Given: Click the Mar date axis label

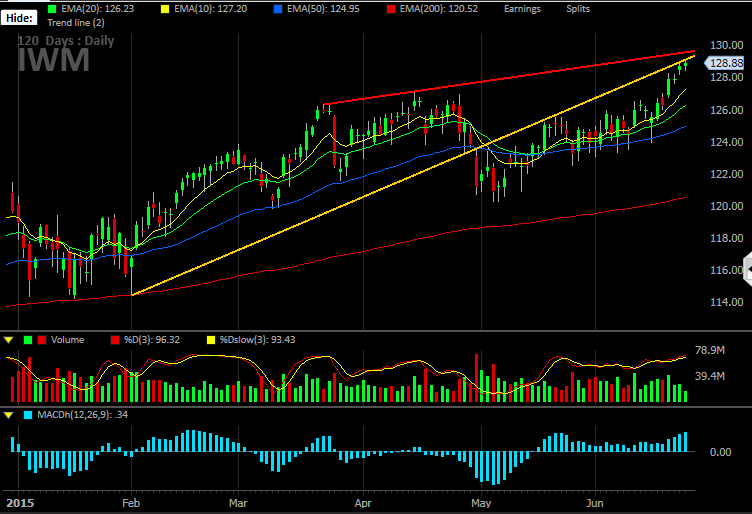Looking at the screenshot, I should (x=238, y=503).
